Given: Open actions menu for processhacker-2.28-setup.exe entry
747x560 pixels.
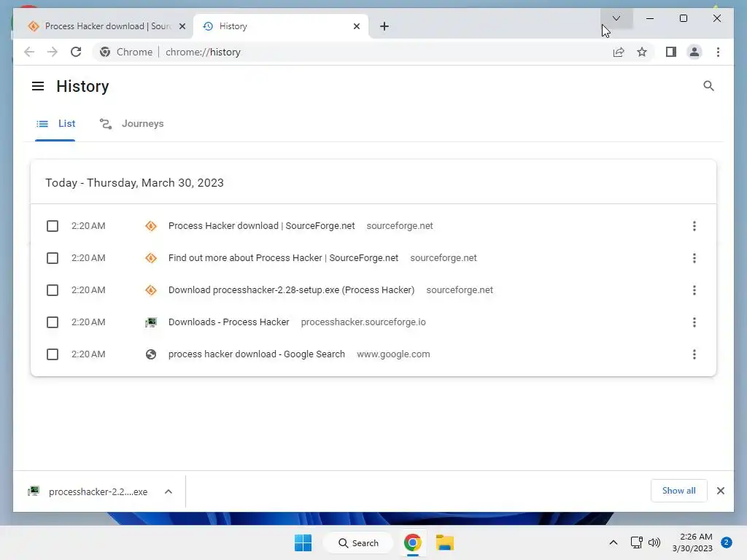Looking at the screenshot, I should (694, 290).
